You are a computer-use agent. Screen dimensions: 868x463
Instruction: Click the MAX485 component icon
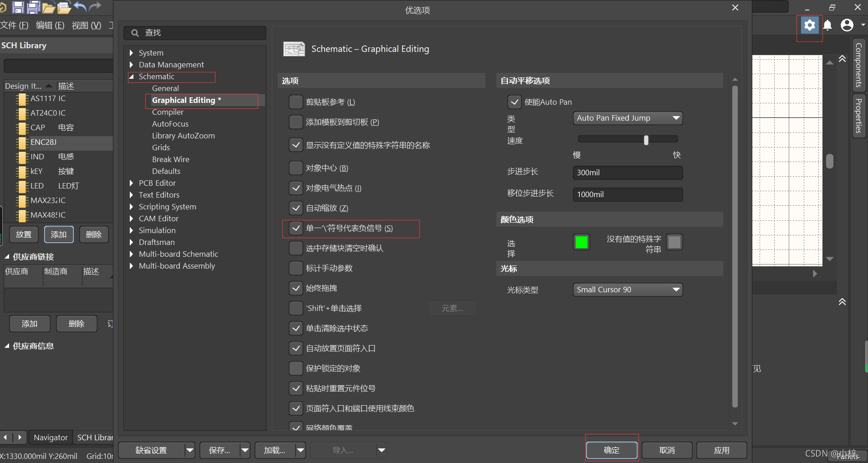click(x=22, y=215)
